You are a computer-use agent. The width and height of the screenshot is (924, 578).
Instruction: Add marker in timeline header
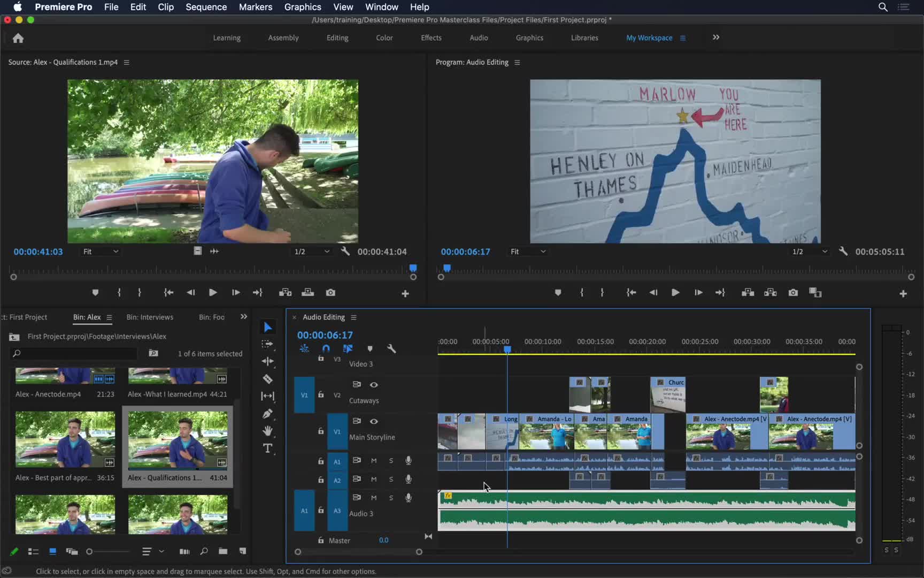click(x=369, y=348)
